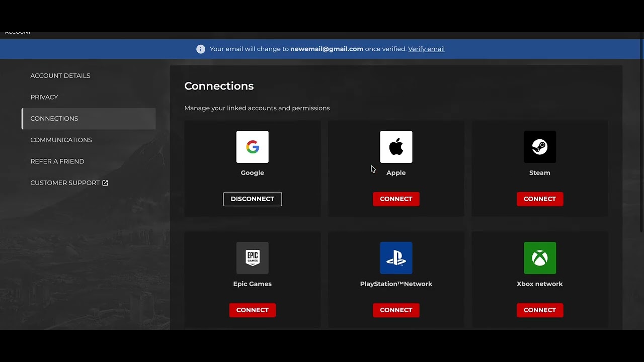This screenshot has width=644, height=362.
Task: Click the Steam logo icon
Action: [x=540, y=147]
